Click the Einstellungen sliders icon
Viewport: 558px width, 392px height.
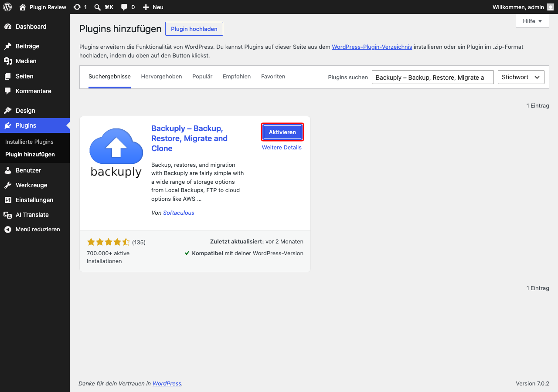[8, 200]
